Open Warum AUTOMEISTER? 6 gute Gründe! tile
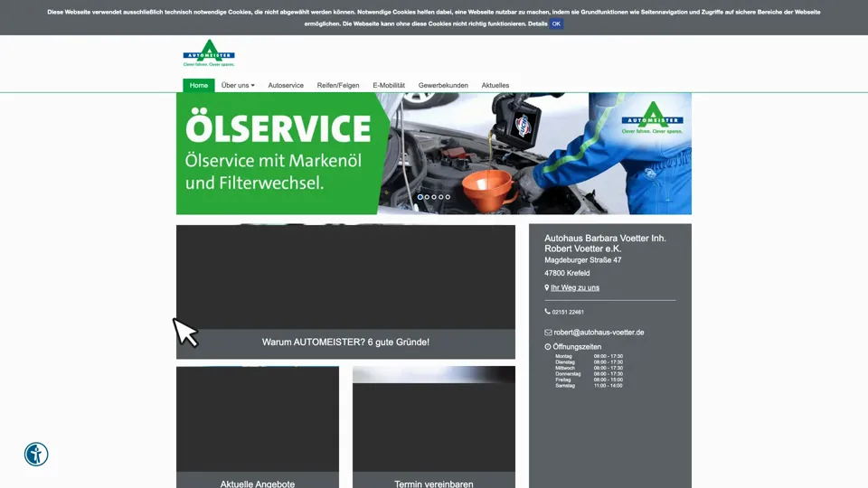Screen dimensions: 868x488 345,292
